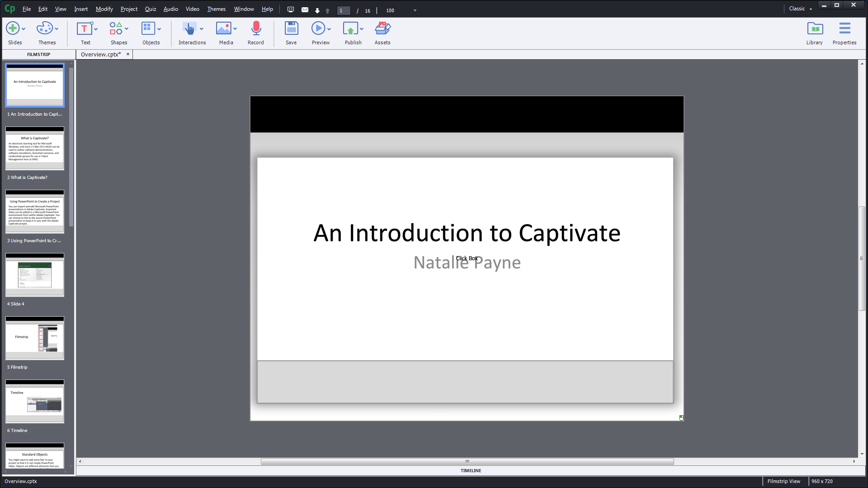Click the scroll right arrow
This screenshot has width=868, height=488.
click(854, 461)
